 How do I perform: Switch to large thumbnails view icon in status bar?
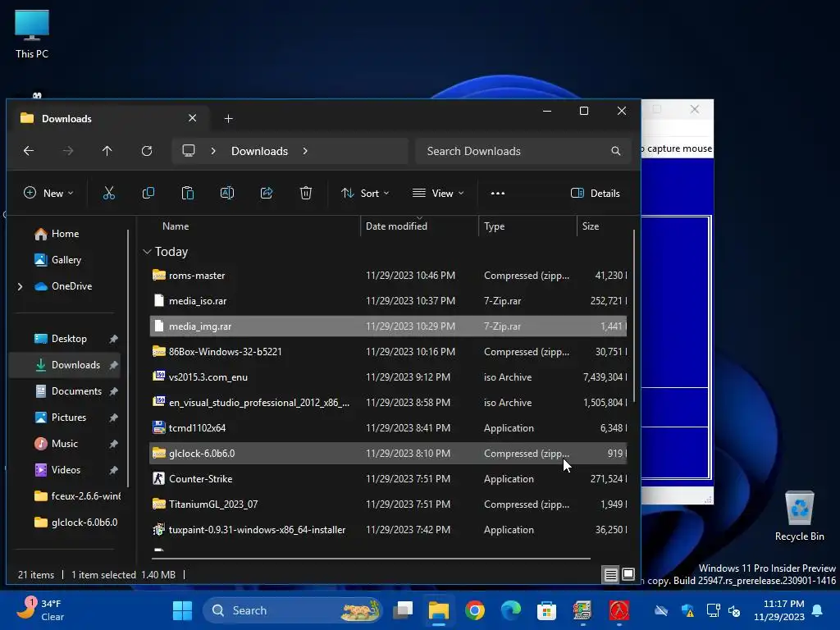point(628,575)
